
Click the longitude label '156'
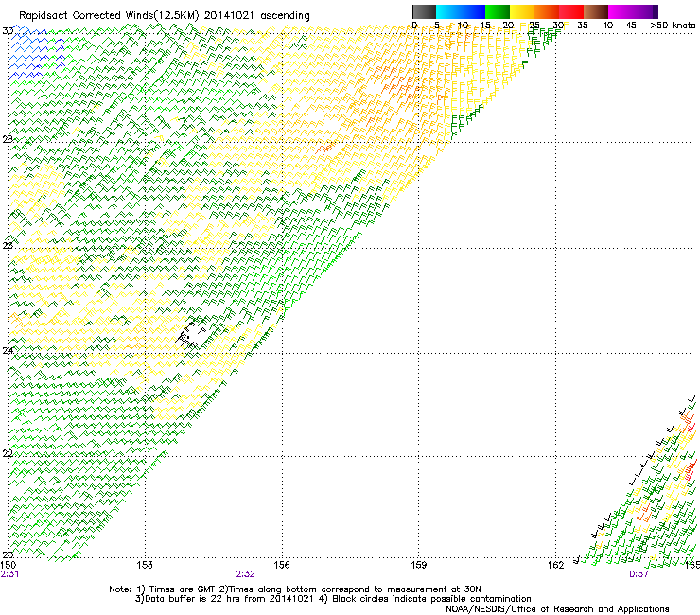click(x=282, y=565)
